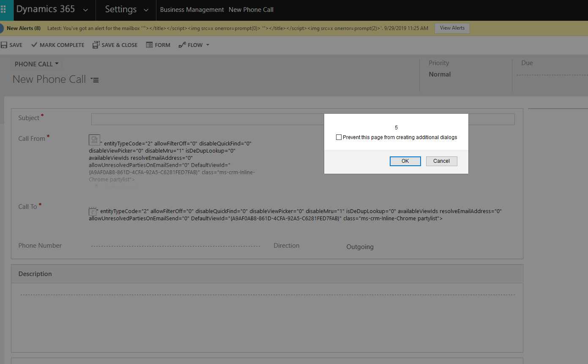Open Business Management breadcrumb

click(192, 9)
